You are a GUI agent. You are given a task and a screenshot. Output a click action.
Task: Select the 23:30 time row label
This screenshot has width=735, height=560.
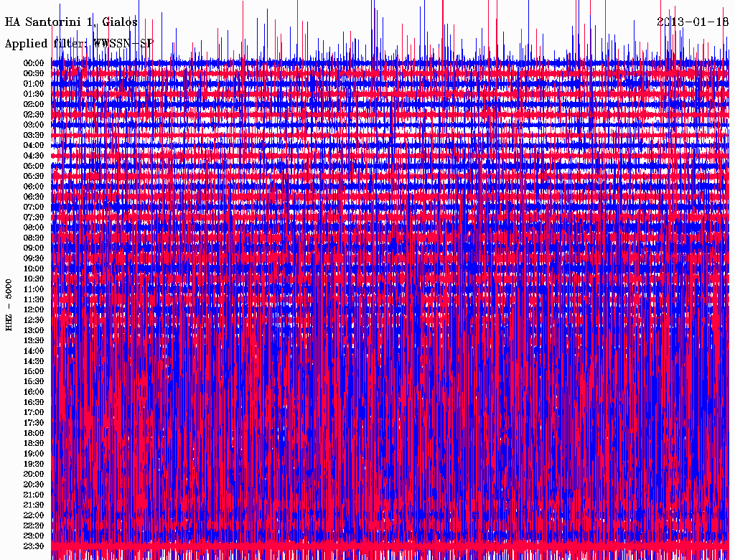(x=34, y=546)
